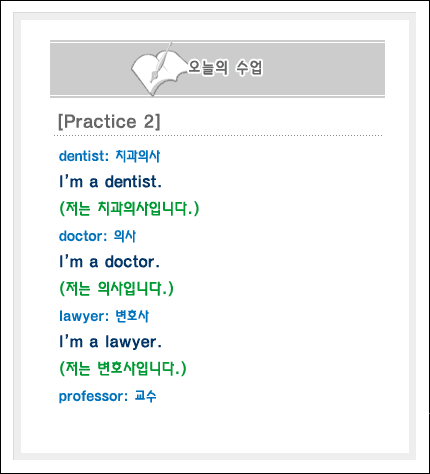This screenshot has width=430, height=474.
Task: Click the dotted divider under Practice 2
Action: (x=218, y=136)
